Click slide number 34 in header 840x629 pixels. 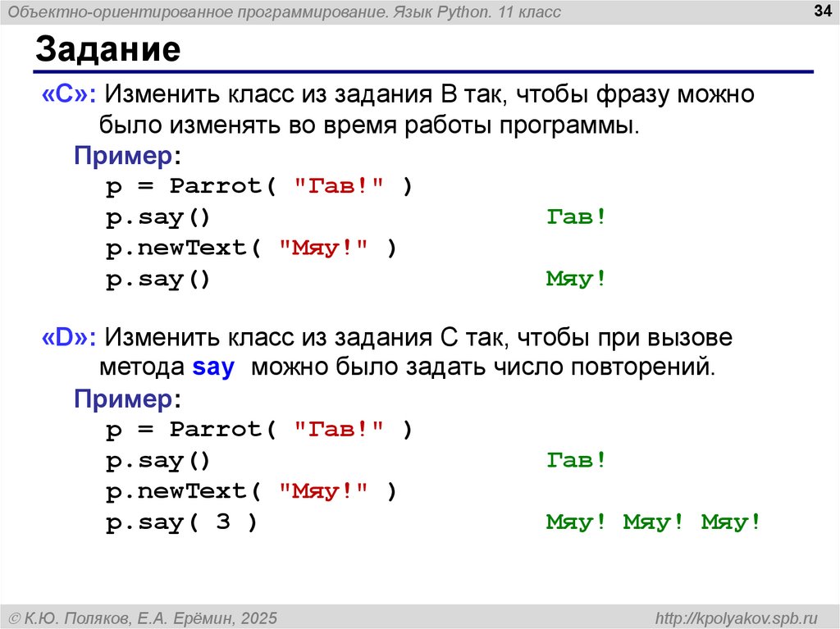[819, 11]
